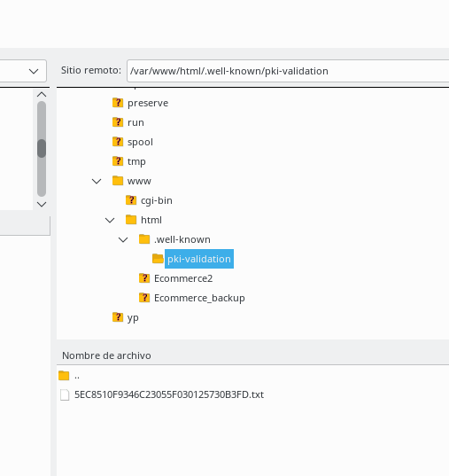Click the 5EC8510F...txt file icon
The width and height of the screenshot is (449, 476).
coord(65,394)
